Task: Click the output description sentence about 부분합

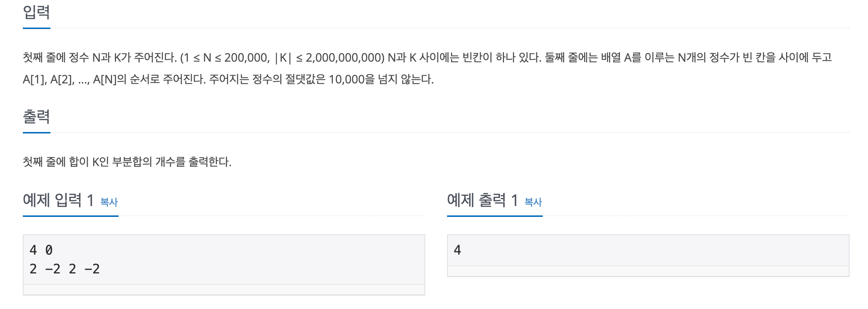Action: 127,162
